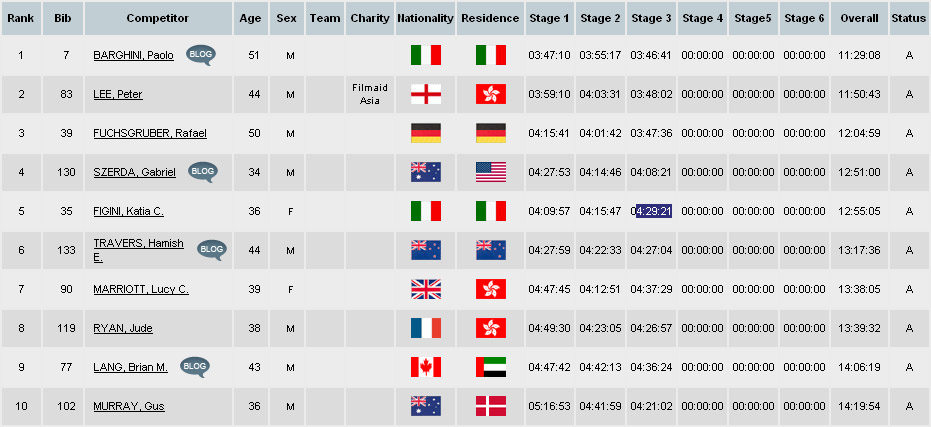Open Paolo Barghini's BLOG bubble icon

click(x=201, y=55)
